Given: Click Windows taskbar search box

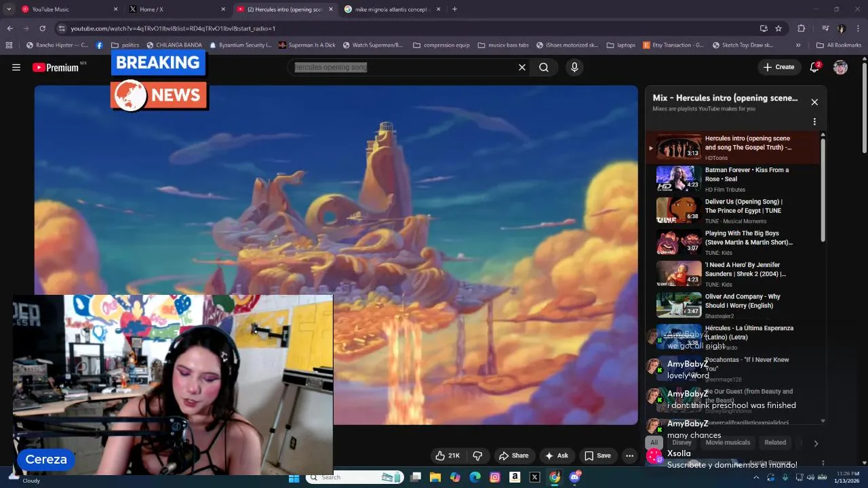Looking at the screenshot, I should [x=355, y=477].
